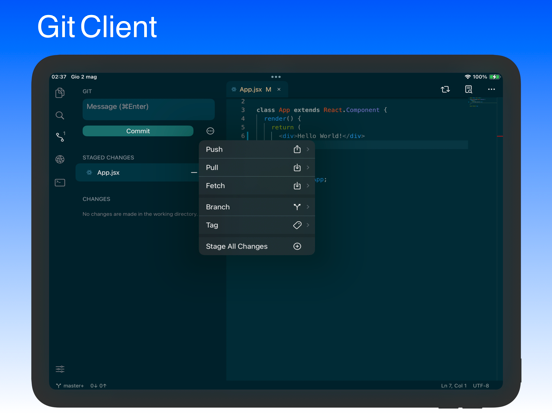Viewport: 552px width, 414px height.
Task: Click the Branch fork icon
Action: tap(297, 207)
